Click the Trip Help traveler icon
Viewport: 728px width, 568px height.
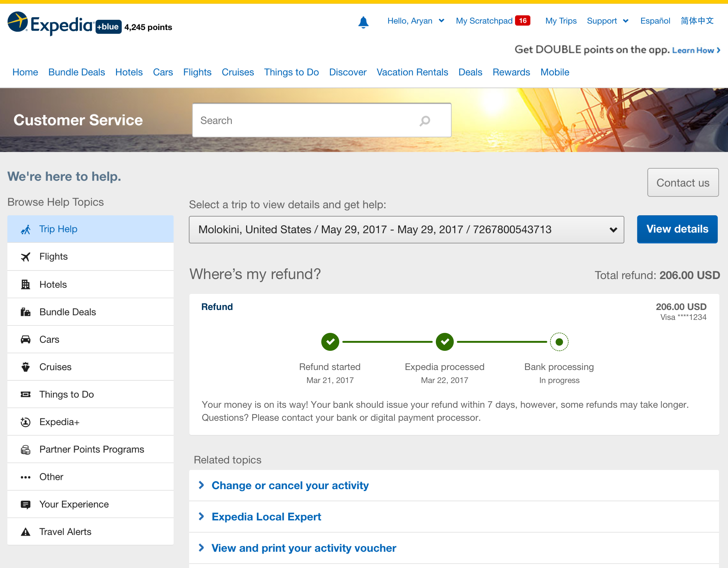(x=26, y=230)
